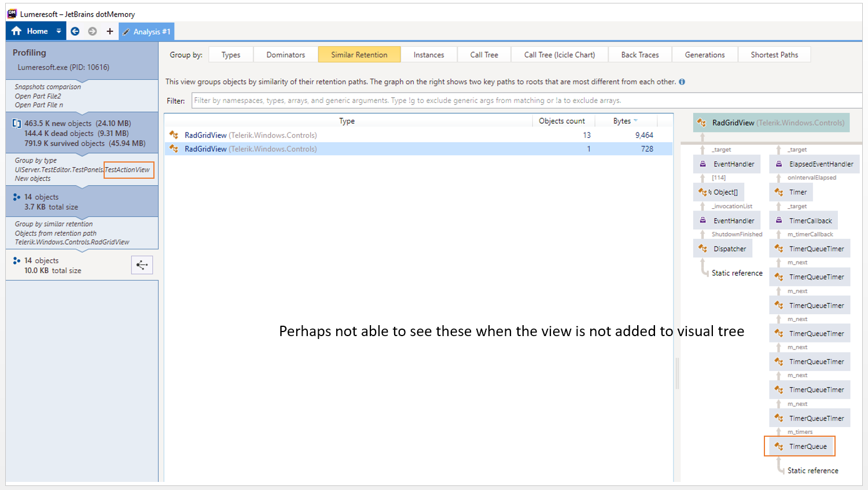The height and width of the screenshot is (490, 868).
Task: Show the Back Traces tab
Action: (x=640, y=54)
